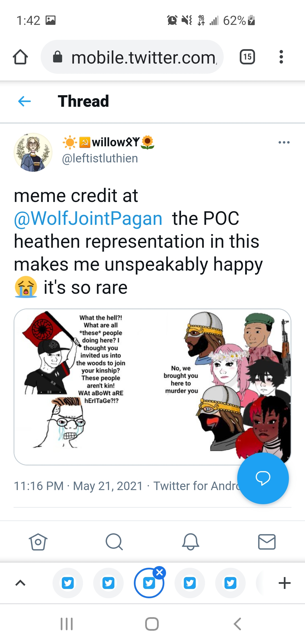Tap the blue floating reply button
Viewport: 305px width, 644px height.
pos(263,478)
